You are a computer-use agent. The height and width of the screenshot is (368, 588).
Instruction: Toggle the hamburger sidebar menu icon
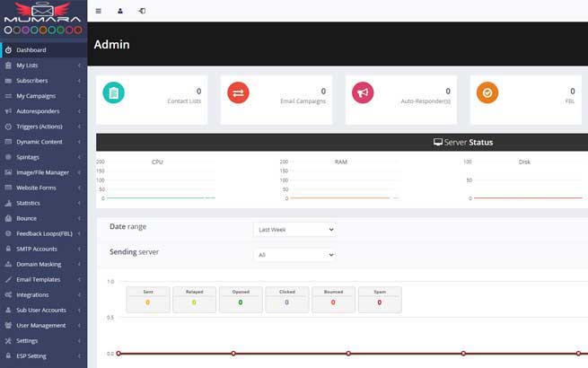(98, 11)
